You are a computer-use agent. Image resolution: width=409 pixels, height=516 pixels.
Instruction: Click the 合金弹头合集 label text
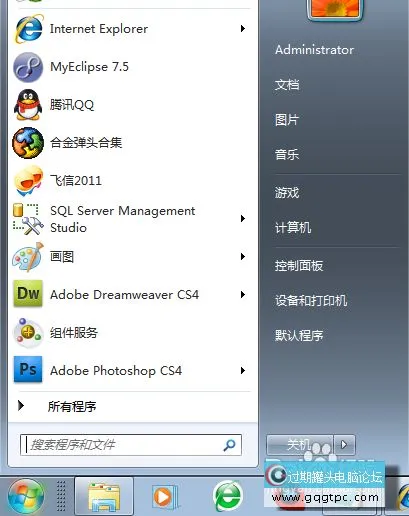coord(86,143)
